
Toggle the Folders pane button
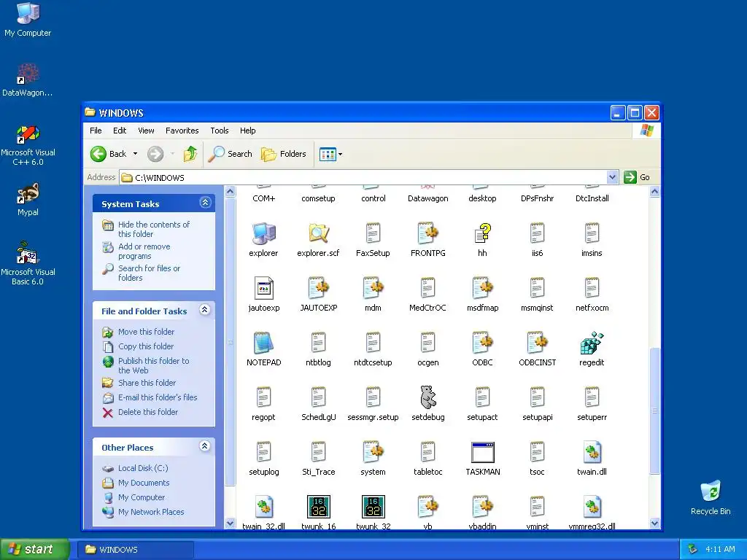(x=284, y=154)
